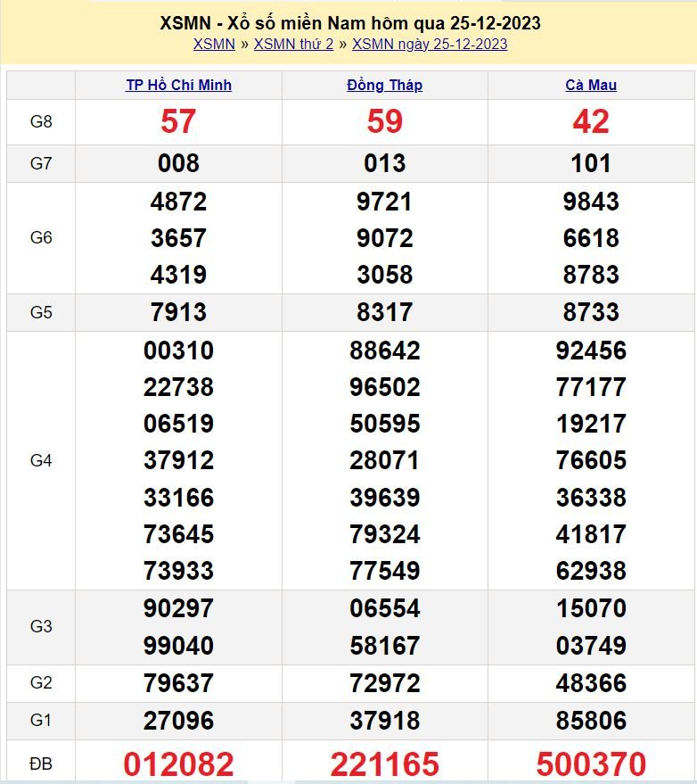Select the G7 number 013
Viewport: 697px width, 784px height.
click(385, 163)
